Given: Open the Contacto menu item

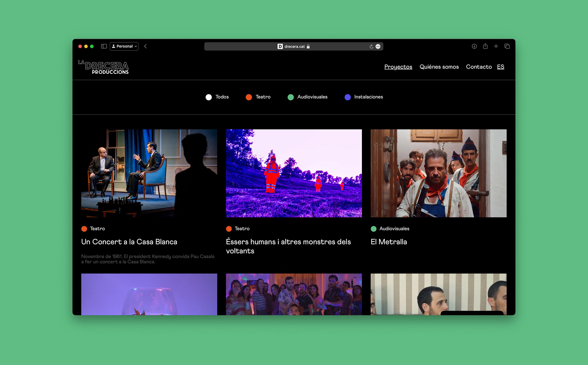Looking at the screenshot, I should coord(479,67).
